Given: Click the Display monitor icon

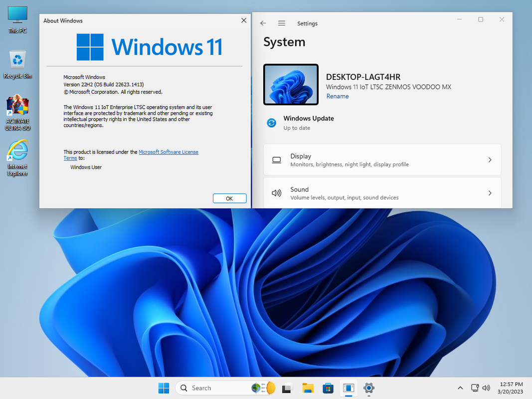Looking at the screenshot, I should [x=277, y=160].
